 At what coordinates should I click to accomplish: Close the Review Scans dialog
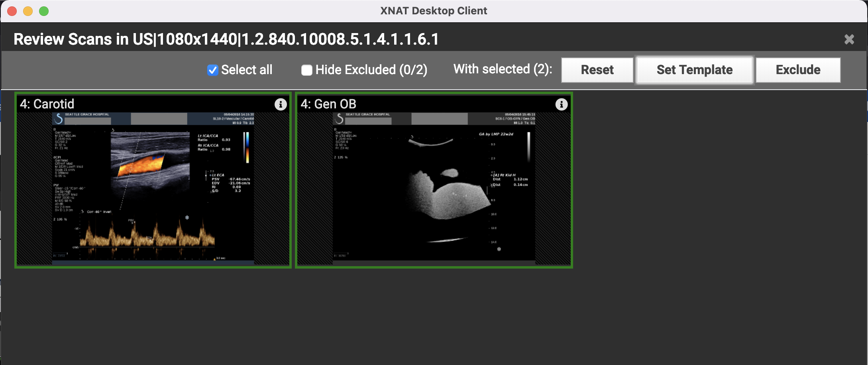coord(849,39)
